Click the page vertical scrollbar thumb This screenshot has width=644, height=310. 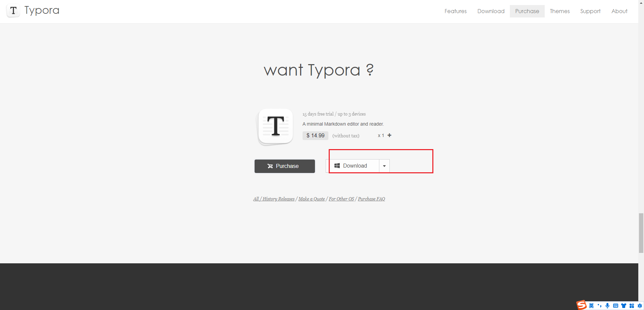pyautogui.click(x=641, y=233)
